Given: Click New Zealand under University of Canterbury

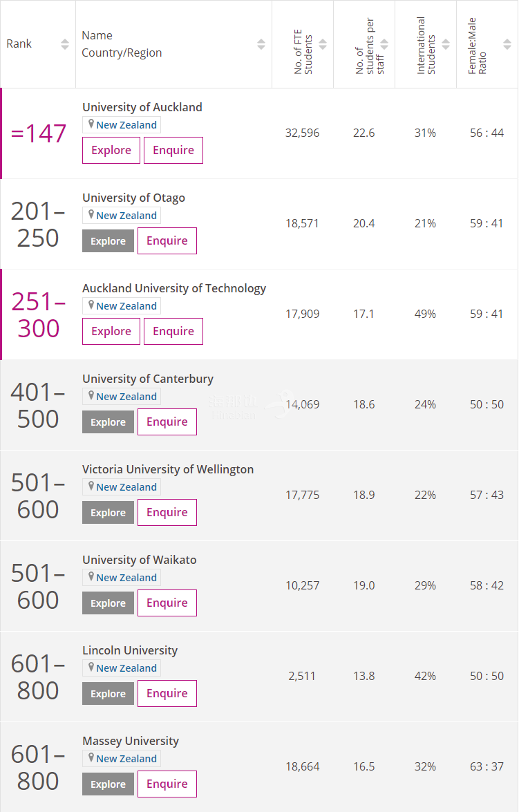Looking at the screenshot, I should 126,397.
